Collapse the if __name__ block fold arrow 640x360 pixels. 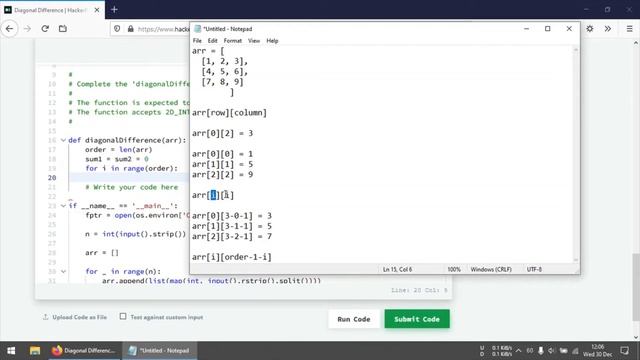click(x=63, y=206)
